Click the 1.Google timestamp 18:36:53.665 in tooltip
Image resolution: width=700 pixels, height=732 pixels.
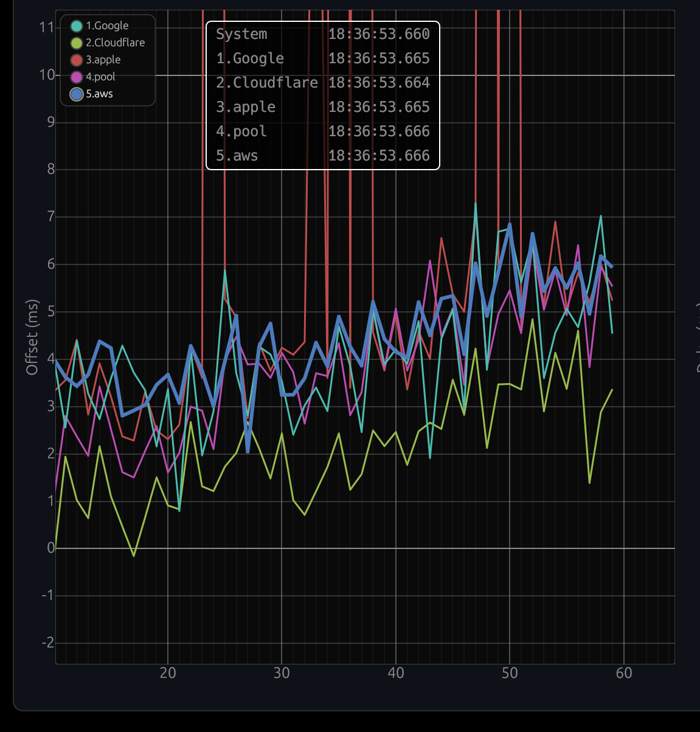point(379,58)
